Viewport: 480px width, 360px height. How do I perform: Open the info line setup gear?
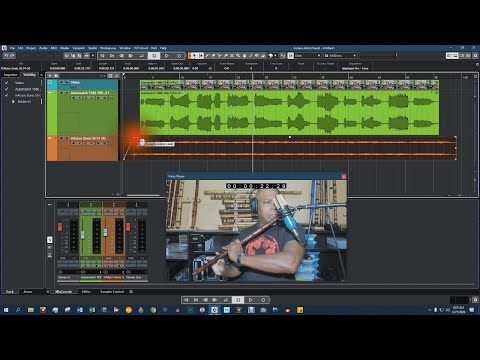pyautogui.click(x=477, y=64)
